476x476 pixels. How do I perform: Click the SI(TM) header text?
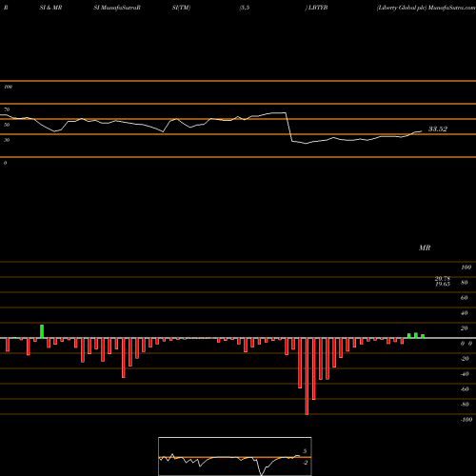(181, 8)
